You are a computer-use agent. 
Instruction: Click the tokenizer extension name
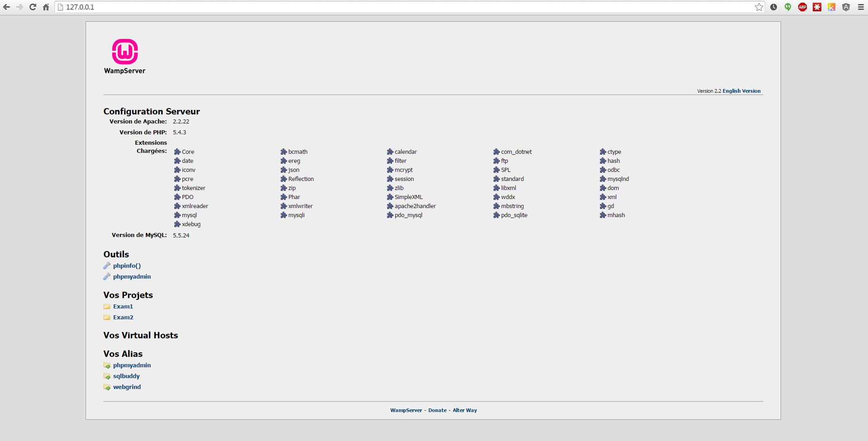[193, 188]
